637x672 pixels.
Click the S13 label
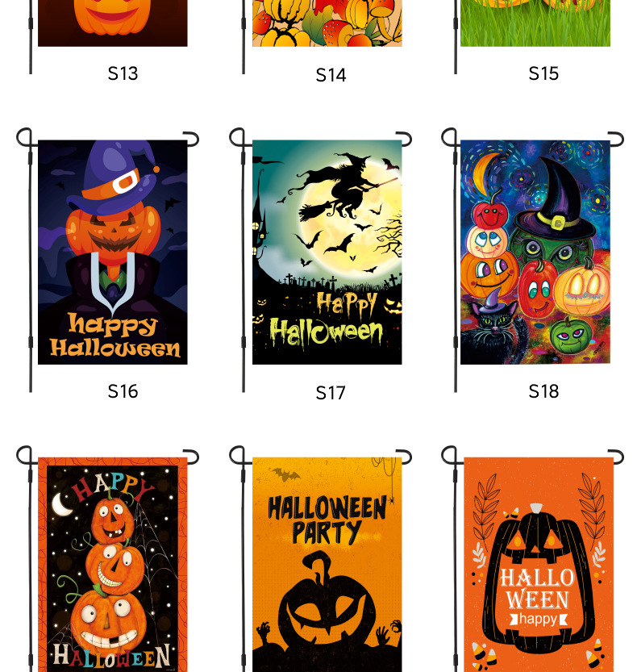pos(123,73)
